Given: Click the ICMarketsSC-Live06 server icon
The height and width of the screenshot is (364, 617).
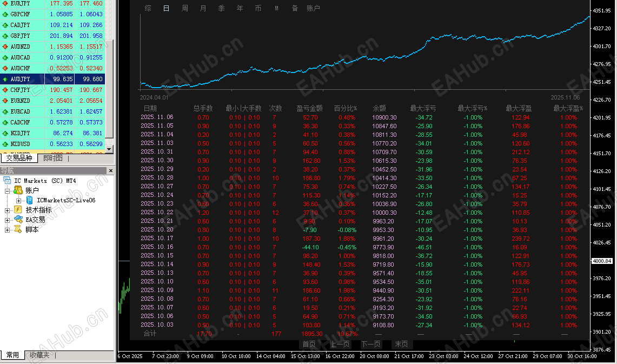Looking at the screenshot, I should pos(30,200).
